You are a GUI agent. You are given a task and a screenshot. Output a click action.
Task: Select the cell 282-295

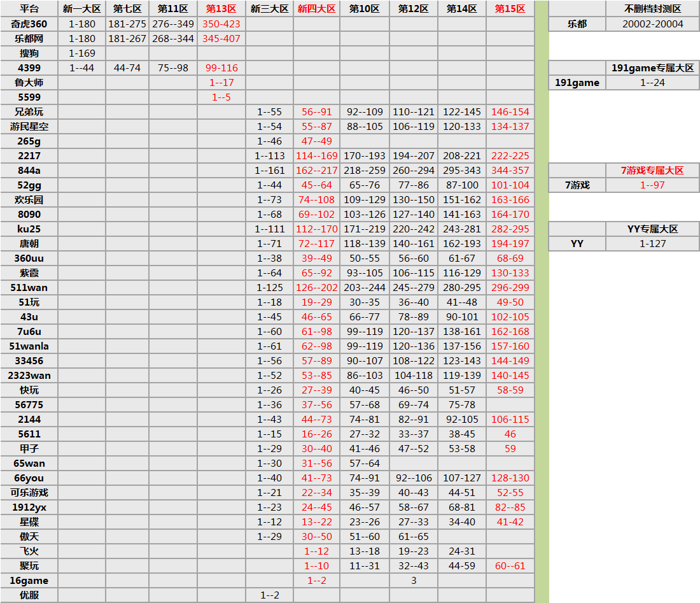point(510,229)
